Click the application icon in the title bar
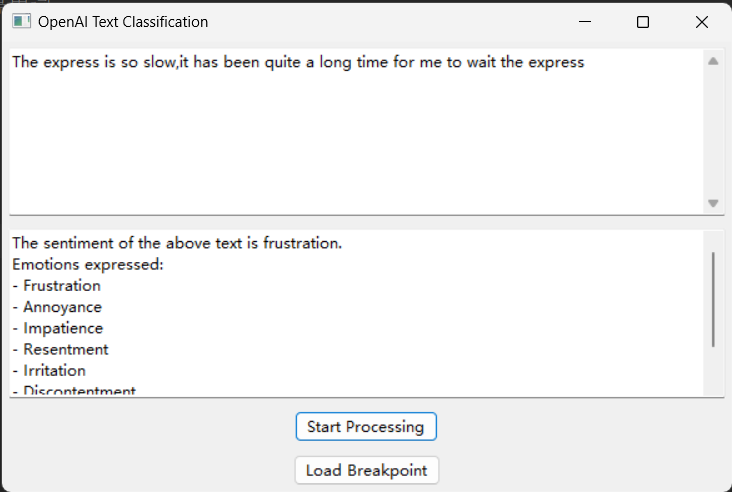 click(21, 21)
